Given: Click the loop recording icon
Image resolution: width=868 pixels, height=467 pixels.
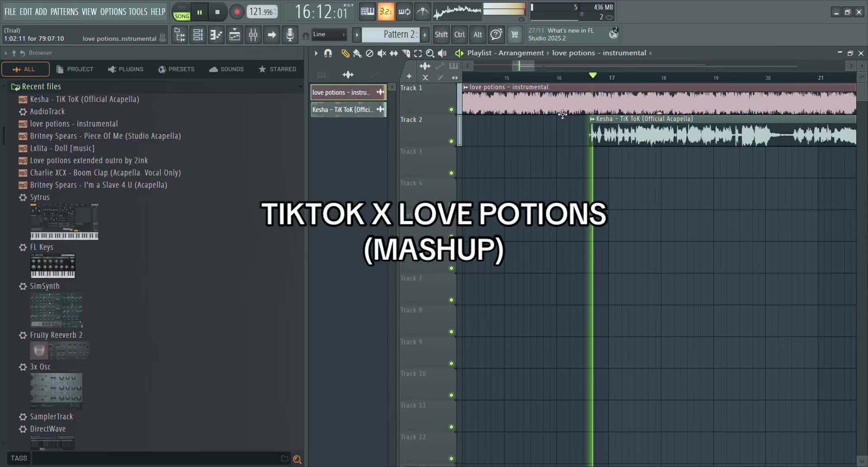Looking at the screenshot, I should [404, 12].
